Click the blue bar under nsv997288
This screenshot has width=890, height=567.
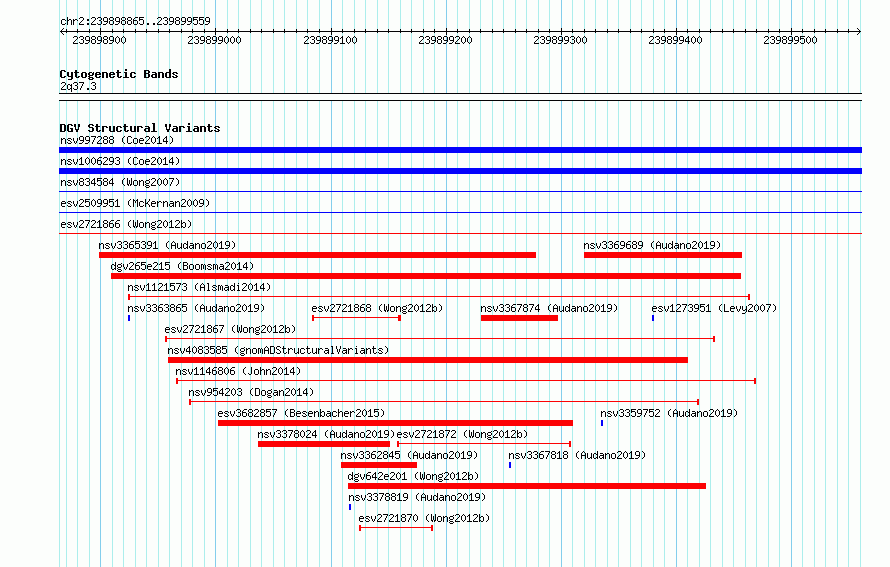pos(460,150)
